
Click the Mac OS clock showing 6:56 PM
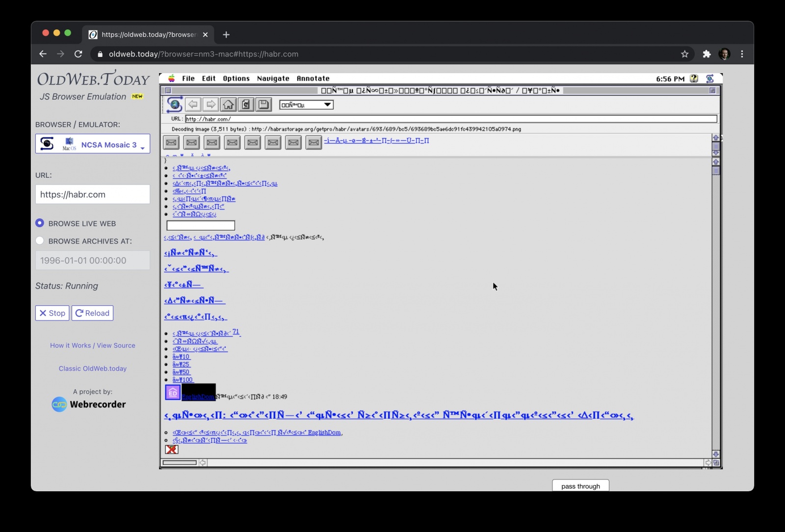pyautogui.click(x=670, y=79)
